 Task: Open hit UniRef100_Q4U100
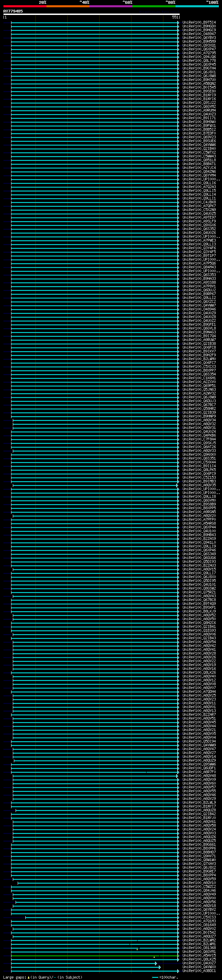click(199, 531)
